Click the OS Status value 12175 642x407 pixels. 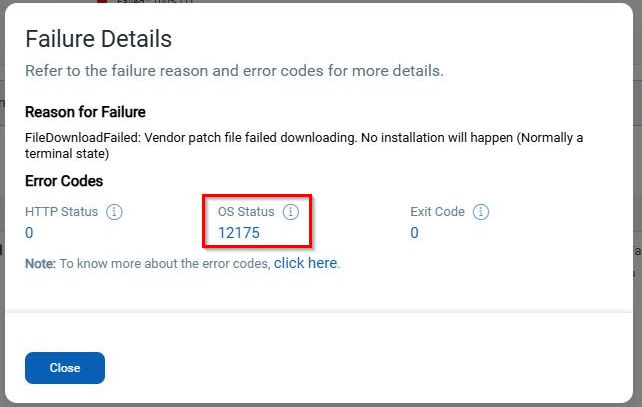[240, 233]
